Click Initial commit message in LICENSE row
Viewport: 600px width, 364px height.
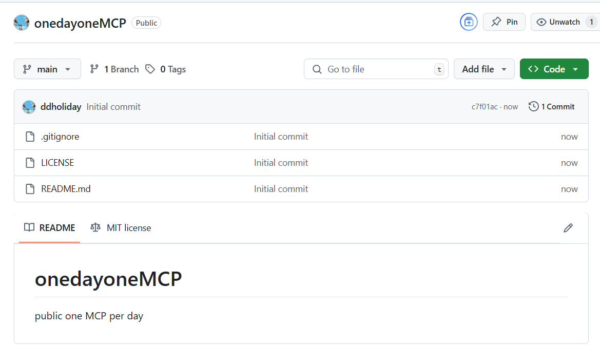coord(281,163)
